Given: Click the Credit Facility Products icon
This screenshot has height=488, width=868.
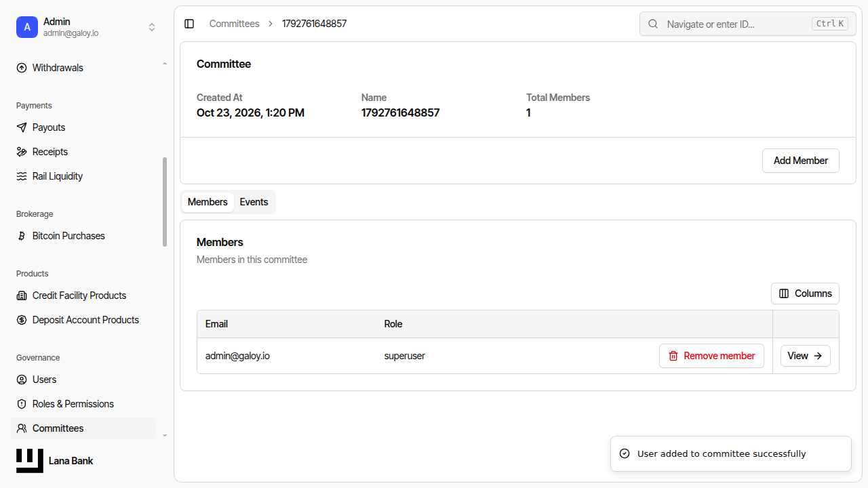Looking at the screenshot, I should coord(22,296).
